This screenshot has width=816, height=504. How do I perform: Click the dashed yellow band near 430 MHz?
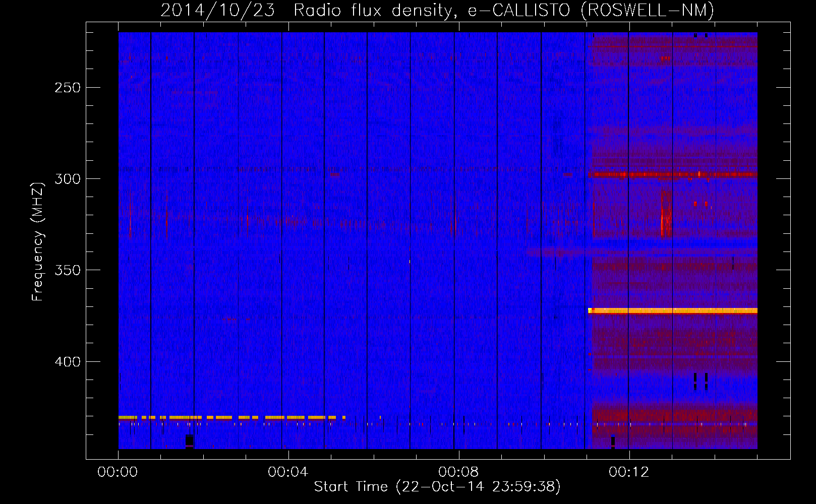tap(232, 417)
